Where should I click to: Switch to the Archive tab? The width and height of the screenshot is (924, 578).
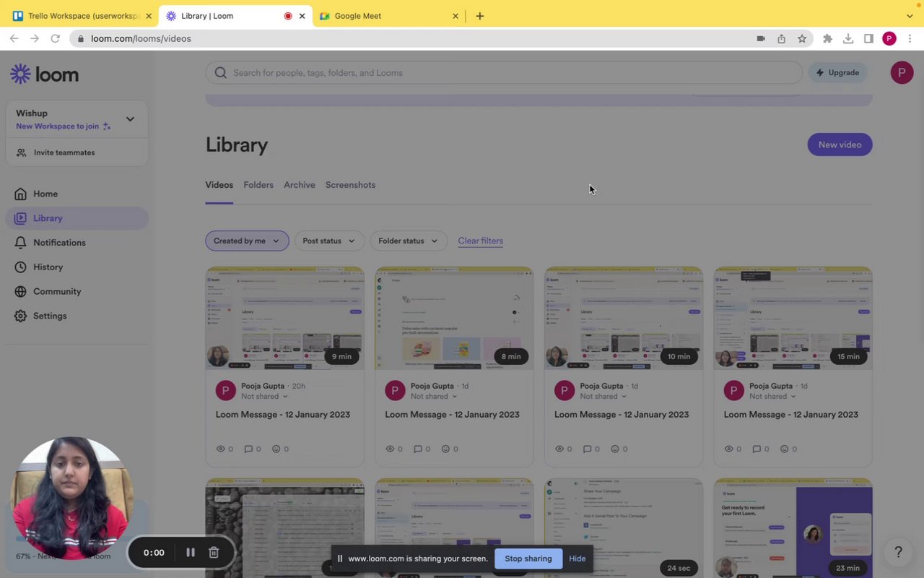tap(300, 185)
